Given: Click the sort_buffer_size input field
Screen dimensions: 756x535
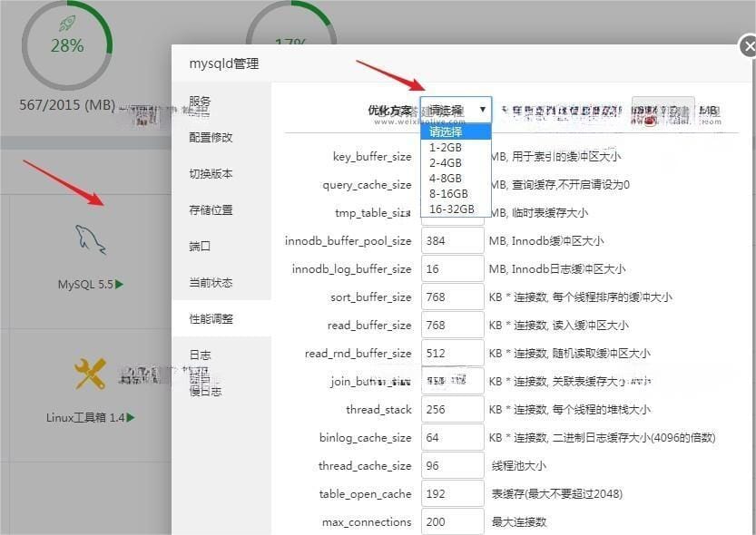Looking at the screenshot, I should click(452, 297).
